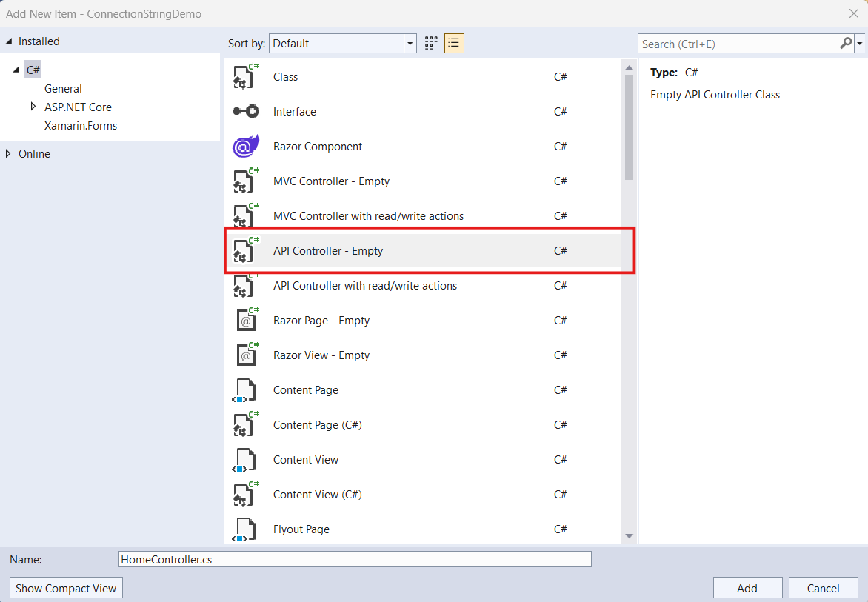Select the 'Class' template name

pyautogui.click(x=285, y=77)
